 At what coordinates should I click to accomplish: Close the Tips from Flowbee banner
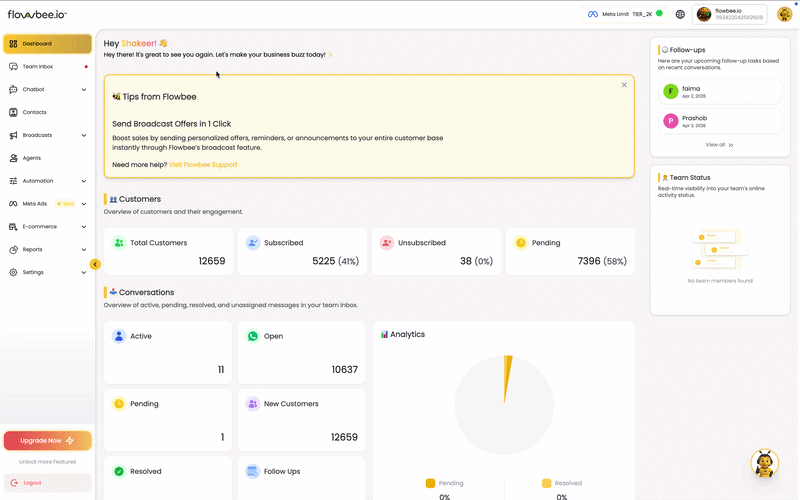tap(624, 85)
